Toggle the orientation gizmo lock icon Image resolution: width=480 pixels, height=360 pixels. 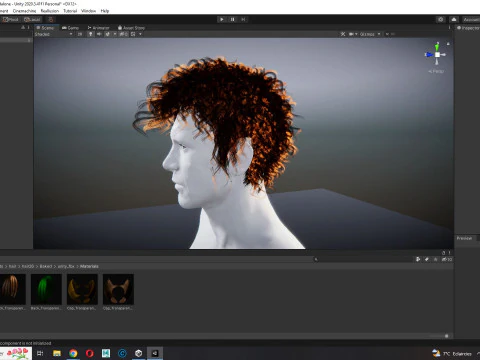coord(448,44)
